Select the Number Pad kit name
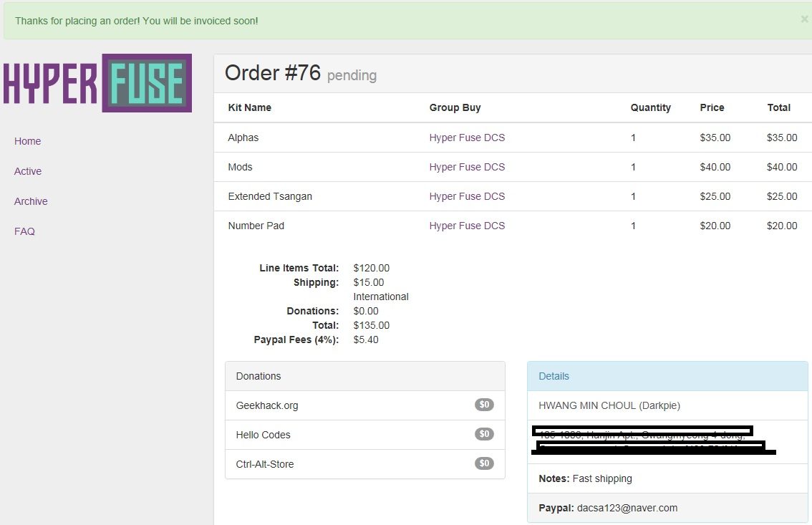Screen dimensions: 812x525 click(x=256, y=226)
